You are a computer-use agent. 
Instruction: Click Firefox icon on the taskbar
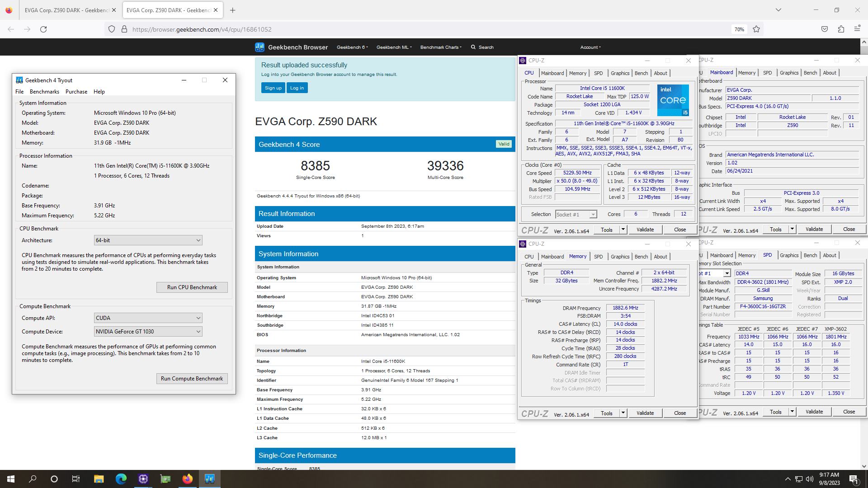pyautogui.click(x=188, y=479)
